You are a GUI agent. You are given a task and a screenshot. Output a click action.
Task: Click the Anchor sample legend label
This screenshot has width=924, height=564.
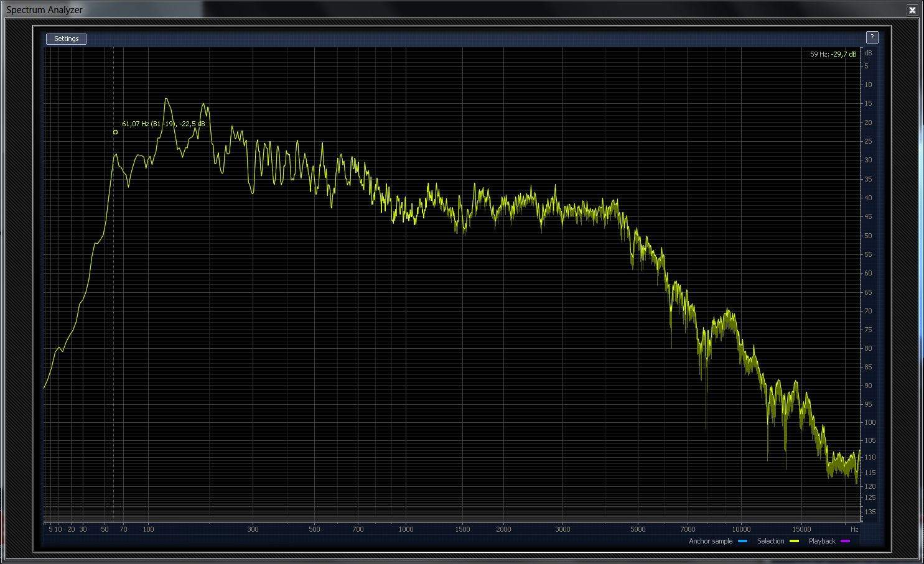[710, 541]
